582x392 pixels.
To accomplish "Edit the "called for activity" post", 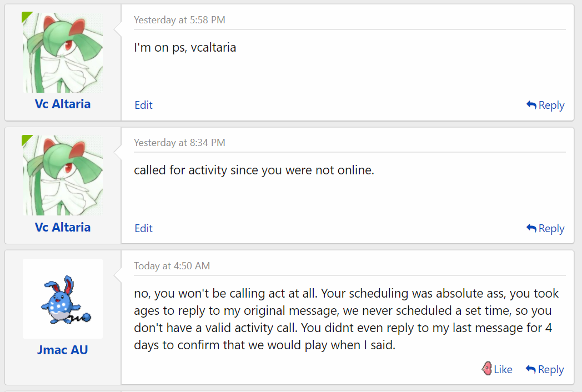I will click(x=143, y=228).
